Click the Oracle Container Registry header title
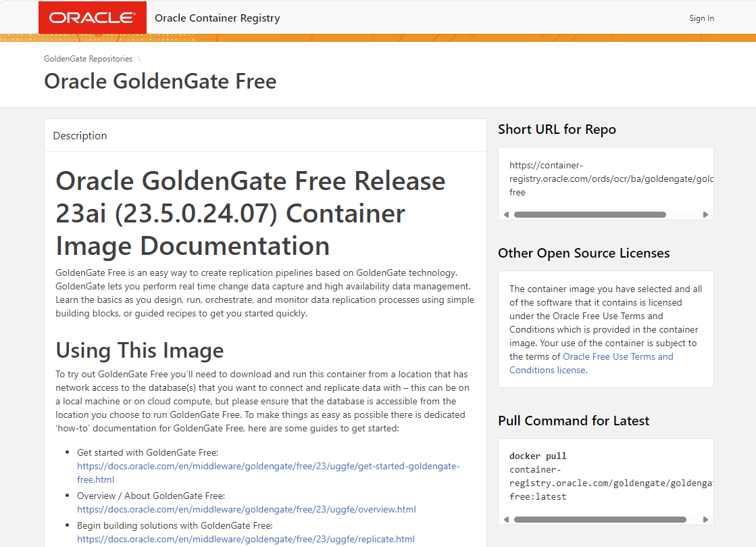The width and height of the screenshot is (756, 547). pos(217,18)
